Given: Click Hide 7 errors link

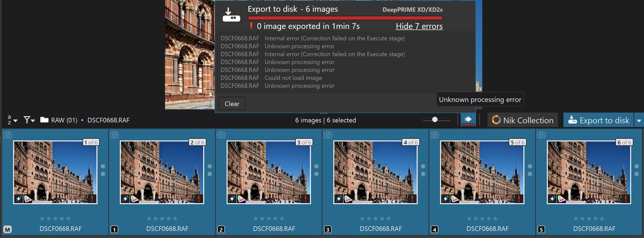Looking at the screenshot, I should click(x=419, y=26).
